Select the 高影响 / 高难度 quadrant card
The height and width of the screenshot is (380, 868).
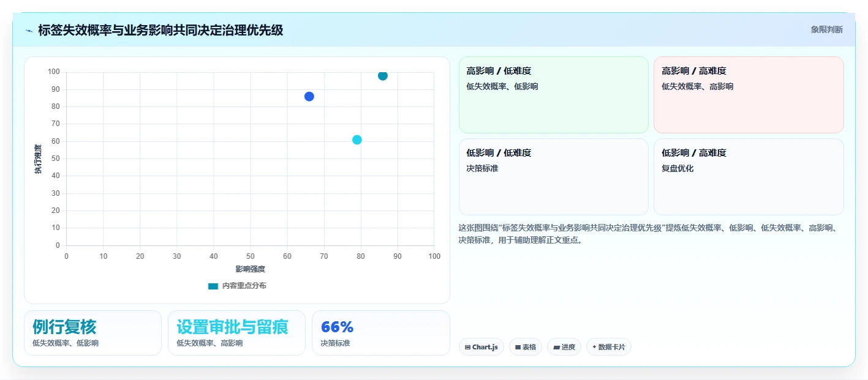point(749,95)
